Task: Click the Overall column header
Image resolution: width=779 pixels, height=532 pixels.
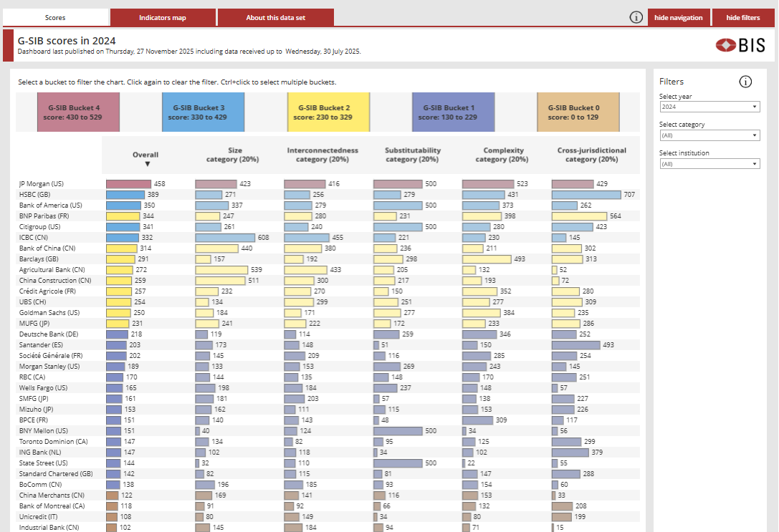Action: tap(145, 155)
